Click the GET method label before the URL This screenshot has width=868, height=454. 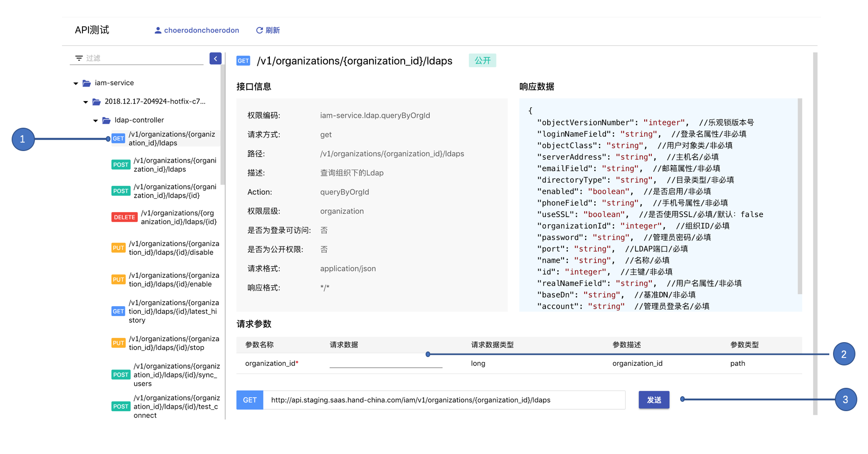tap(250, 400)
